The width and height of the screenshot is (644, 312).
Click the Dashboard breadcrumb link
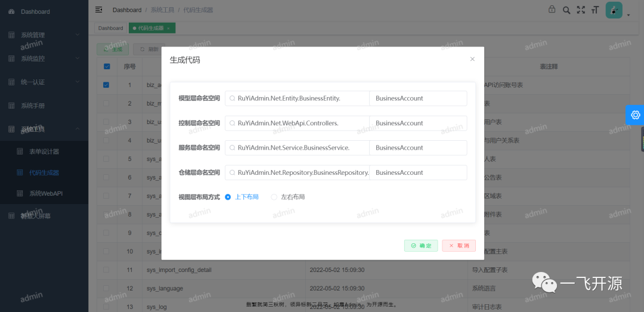pyautogui.click(x=127, y=10)
